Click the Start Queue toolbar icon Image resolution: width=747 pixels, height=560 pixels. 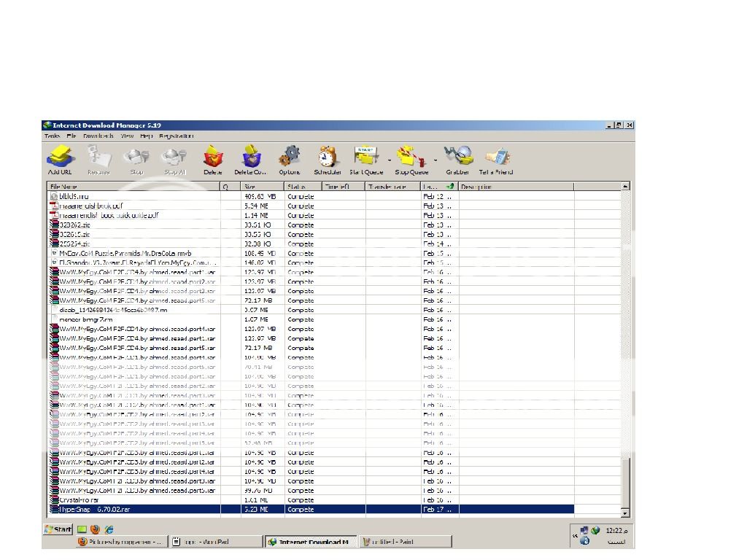tap(366, 156)
